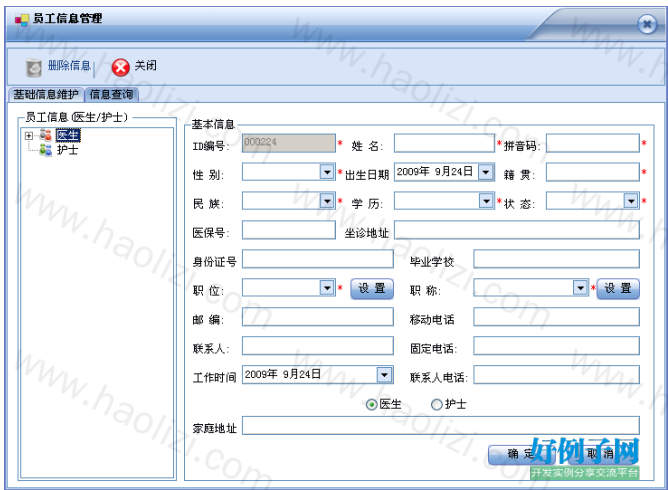
Task: Click the 毕业学校 input field
Action: (x=556, y=259)
